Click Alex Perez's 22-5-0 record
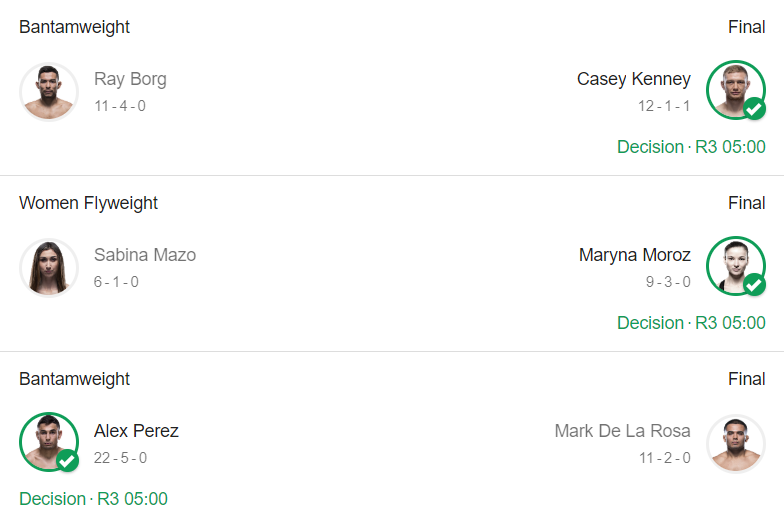Viewport: 784px width, 527px height. pyautogui.click(x=120, y=458)
